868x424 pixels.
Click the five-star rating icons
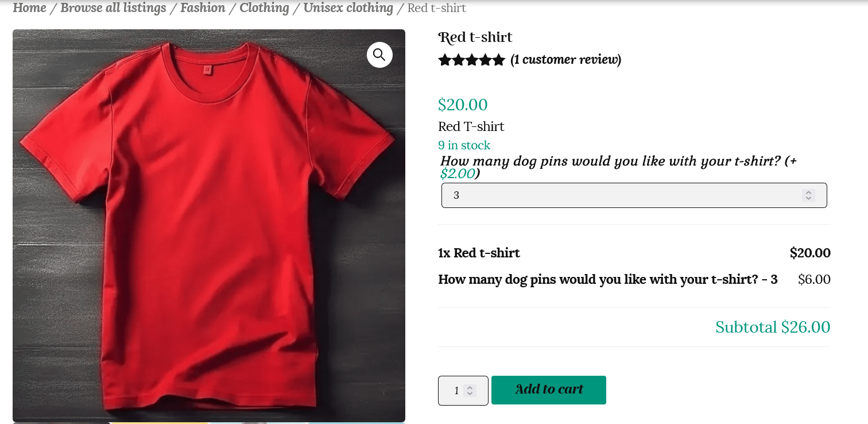[471, 60]
